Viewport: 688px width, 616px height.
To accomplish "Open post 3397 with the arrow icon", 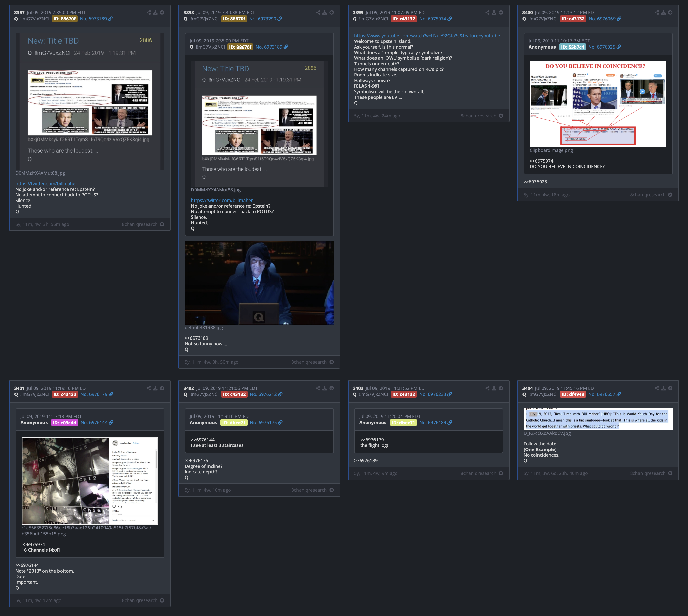I will click(x=162, y=12).
